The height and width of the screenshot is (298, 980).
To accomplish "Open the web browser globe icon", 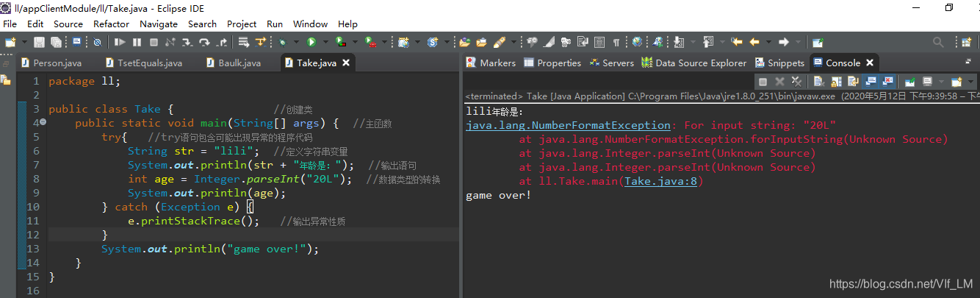I will [637, 42].
